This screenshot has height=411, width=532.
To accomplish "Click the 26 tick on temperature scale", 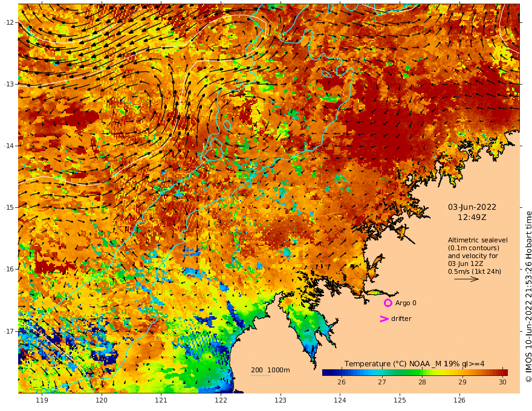I will pos(342,382).
